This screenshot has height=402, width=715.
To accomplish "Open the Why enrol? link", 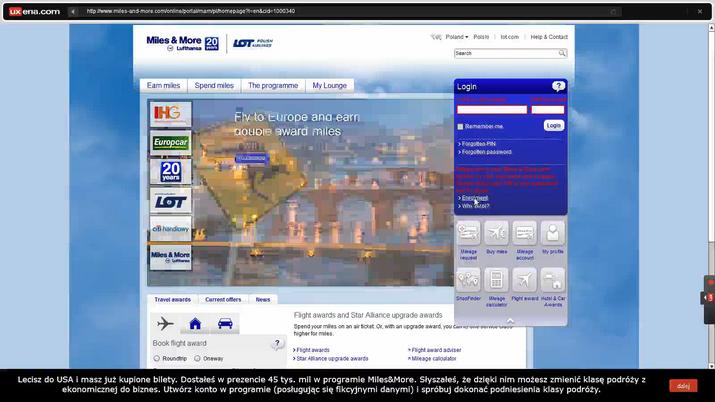I will click(x=475, y=206).
